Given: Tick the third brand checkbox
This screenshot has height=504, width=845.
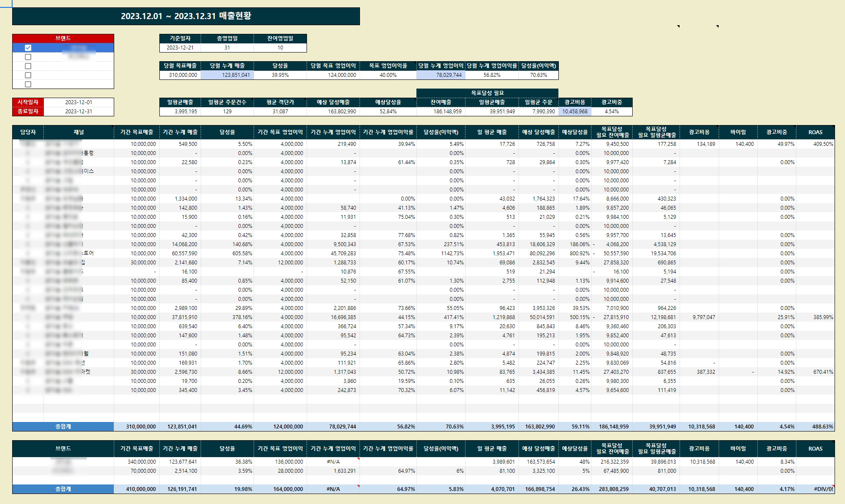Looking at the screenshot, I should pos(28,66).
